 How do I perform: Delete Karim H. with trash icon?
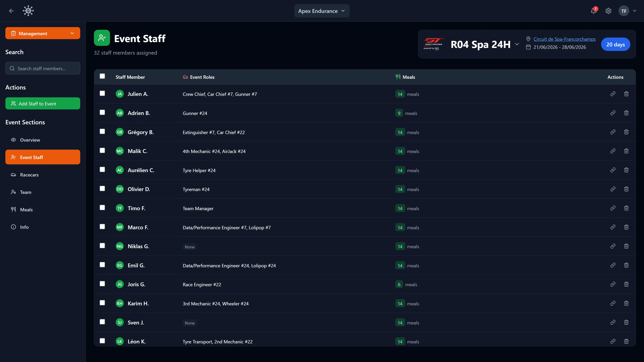tap(626, 303)
